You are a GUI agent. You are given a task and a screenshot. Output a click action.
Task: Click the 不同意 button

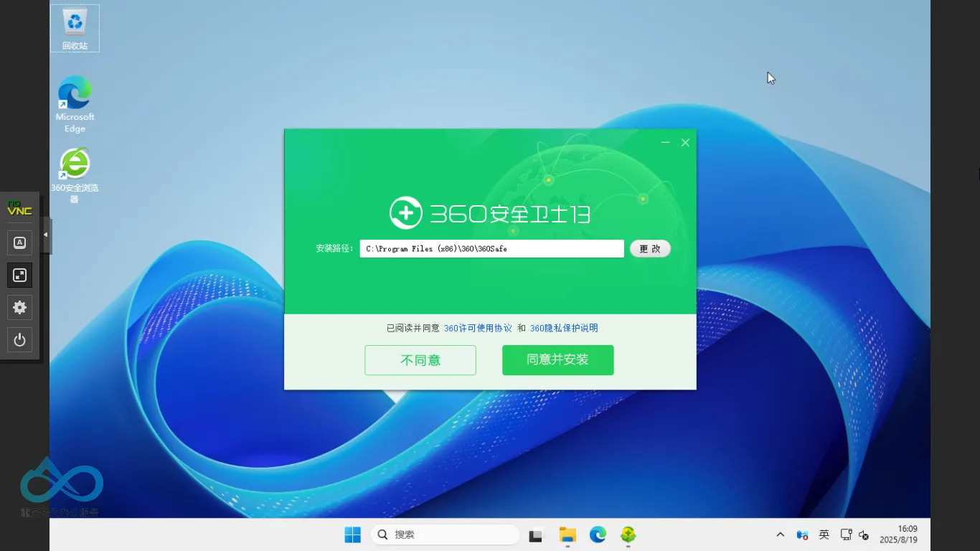pos(420,360)
